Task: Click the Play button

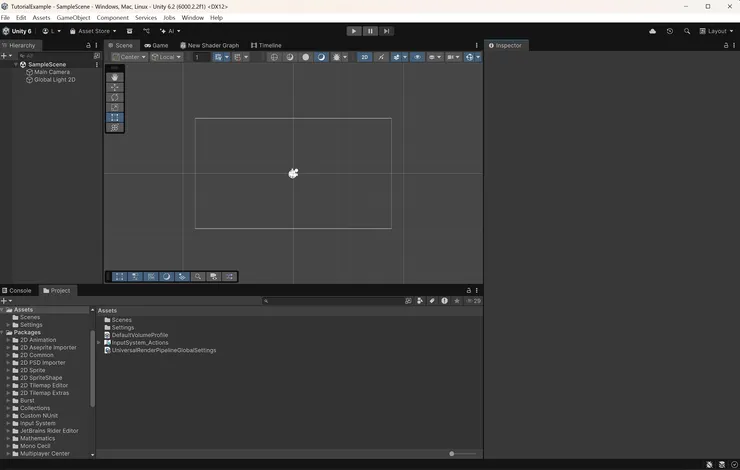Action: [353, 31]
